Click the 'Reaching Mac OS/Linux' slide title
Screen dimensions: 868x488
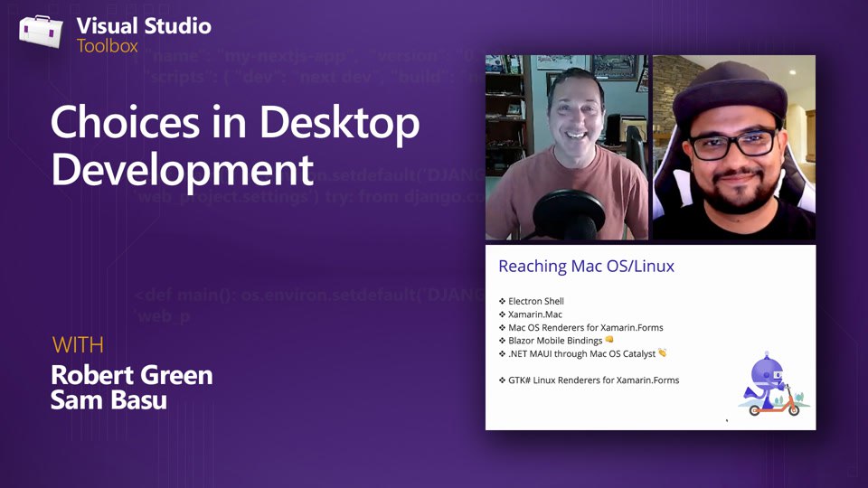click(x=586, y=266)
